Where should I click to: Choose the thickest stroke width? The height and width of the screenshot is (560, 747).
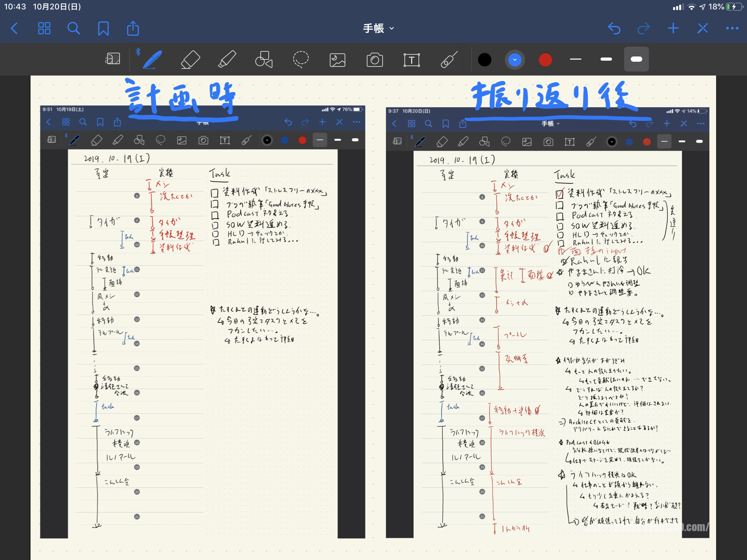tap(636, 59)
